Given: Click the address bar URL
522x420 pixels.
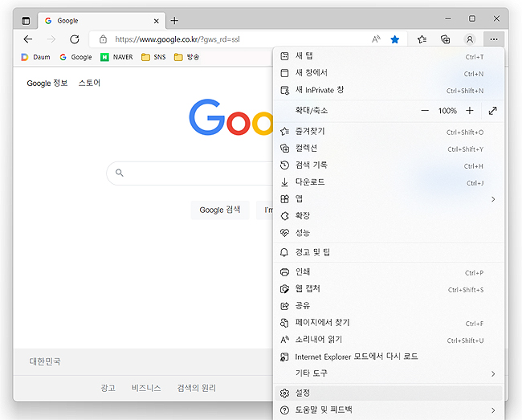Looking at the screenshot, I should pyautogui.click(x=177, y=39).
